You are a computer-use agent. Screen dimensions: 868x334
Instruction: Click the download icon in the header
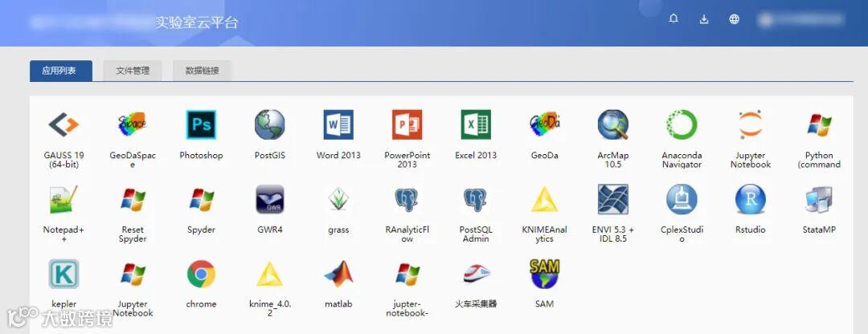(703, 19)
